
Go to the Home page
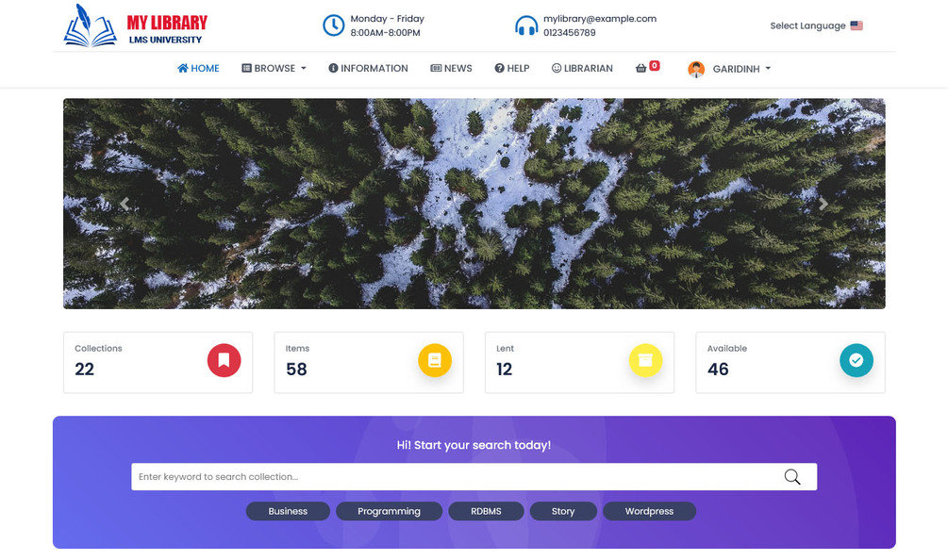point(198,68)
